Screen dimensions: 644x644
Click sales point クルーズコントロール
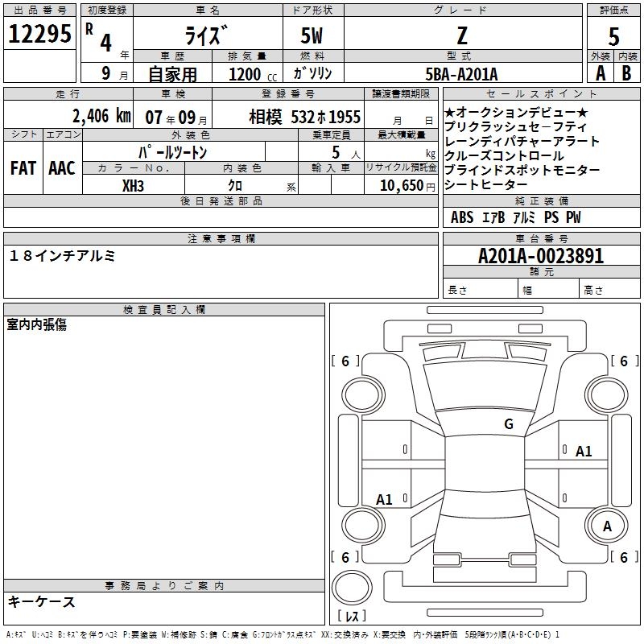point(504,155)
